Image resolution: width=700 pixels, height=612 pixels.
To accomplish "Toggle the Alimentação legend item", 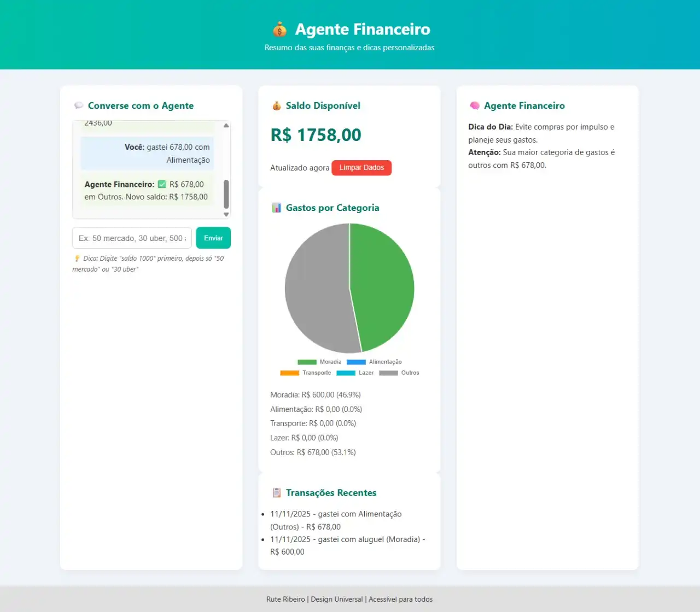I will [x=375, y=362].
